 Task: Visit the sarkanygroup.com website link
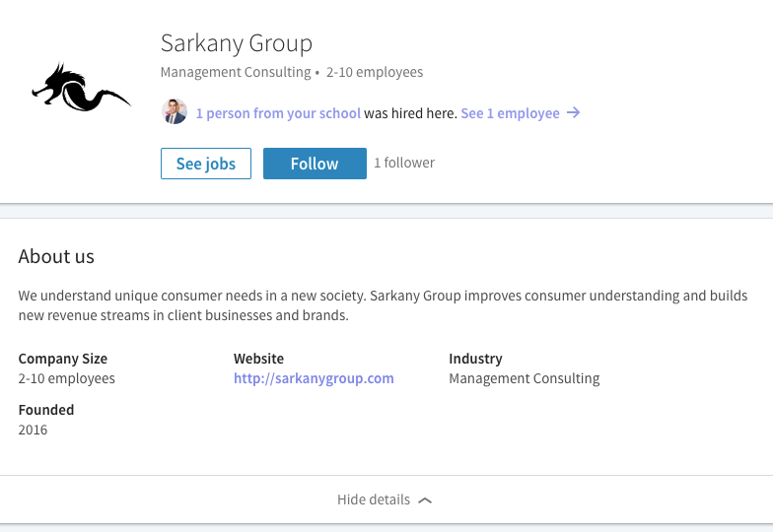tap(314, 378)
